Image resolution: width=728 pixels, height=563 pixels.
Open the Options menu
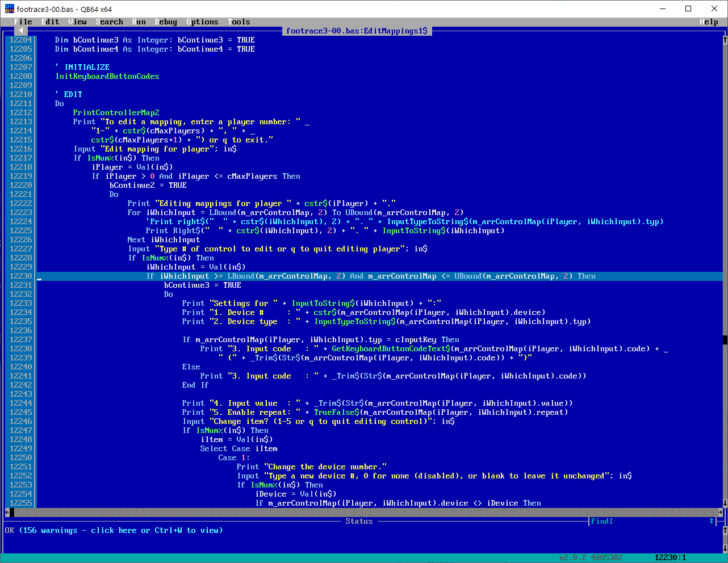click(x=202, y=22)
